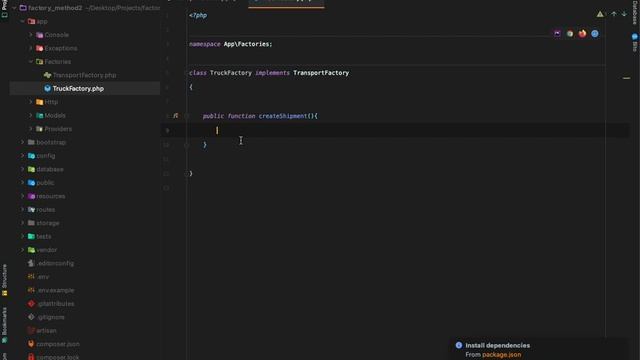Expand the Providers folder arrow
The image size is (640, 360).
click(31, 129)
